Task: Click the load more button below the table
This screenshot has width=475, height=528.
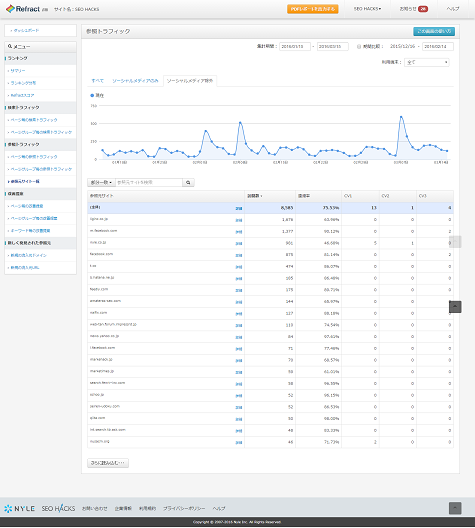Action: coord(108,463)
